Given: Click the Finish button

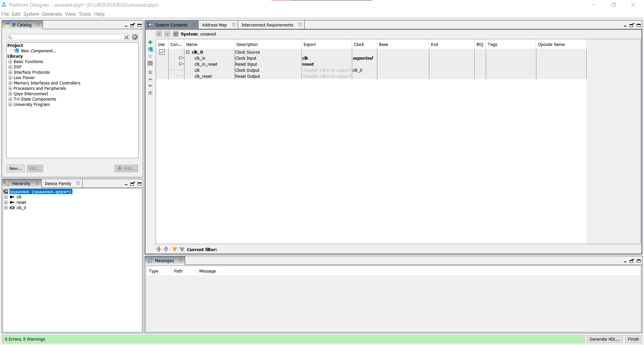Looking at the screenshot, I should pyautogui.click(x=633, y=339).
